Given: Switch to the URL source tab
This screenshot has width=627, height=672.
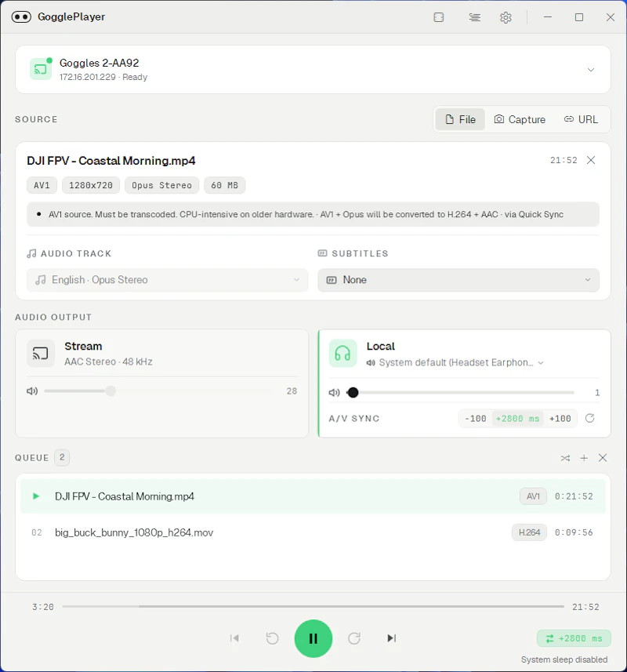Looking at the screenshot, I should [x=581, y=119].
